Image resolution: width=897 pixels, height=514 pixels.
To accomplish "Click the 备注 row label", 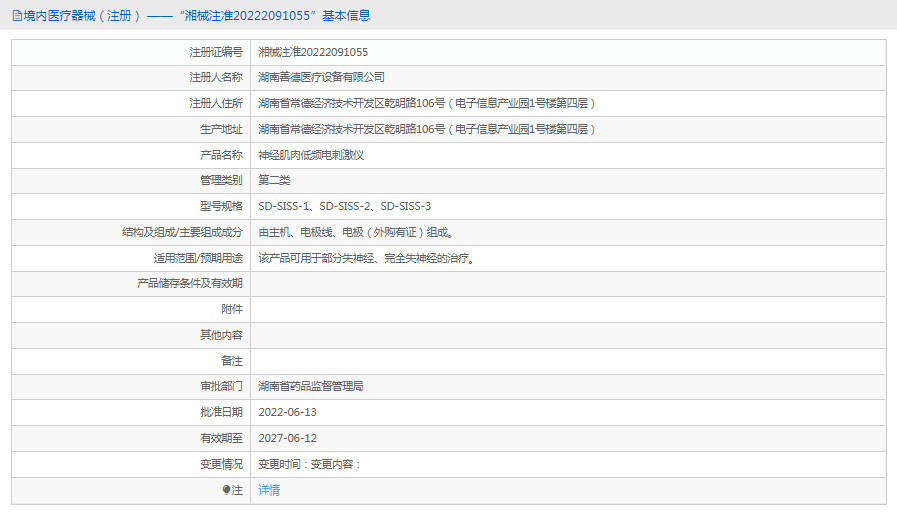I will (x=232, y=361).
